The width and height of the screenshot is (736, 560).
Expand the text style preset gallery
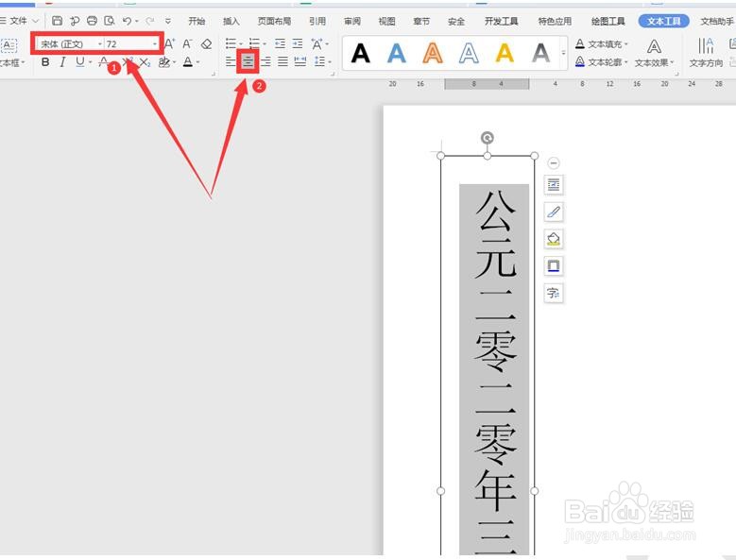(x=563, y=53)
